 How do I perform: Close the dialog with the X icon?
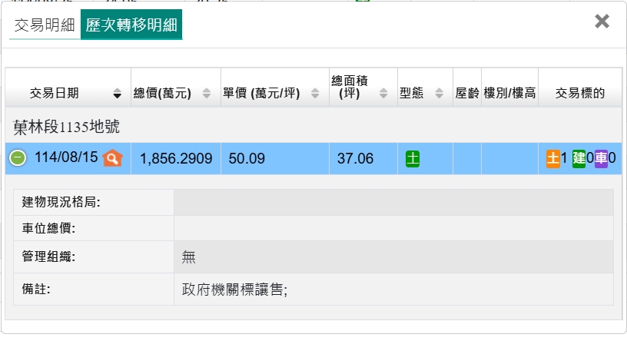(602, 22)
